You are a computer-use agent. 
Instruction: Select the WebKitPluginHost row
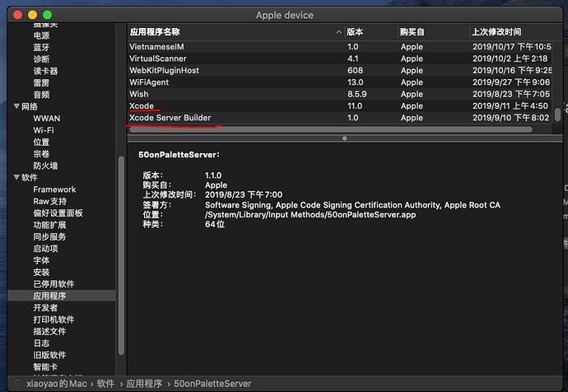340,70
